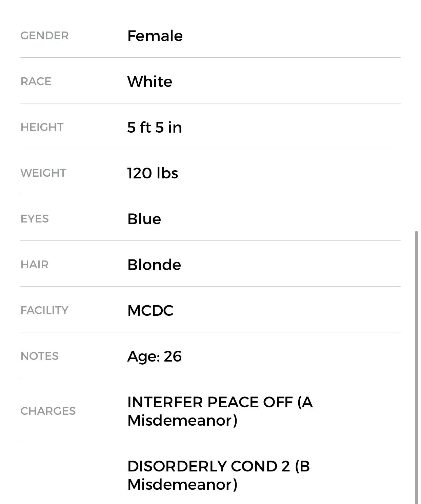
Task: Click the NOTES field label
Action: 40,356
